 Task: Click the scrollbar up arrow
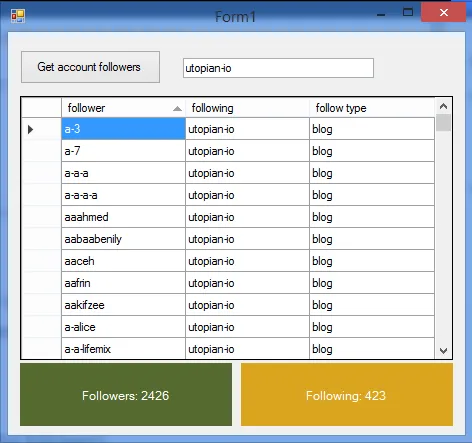tap(443, 106)
